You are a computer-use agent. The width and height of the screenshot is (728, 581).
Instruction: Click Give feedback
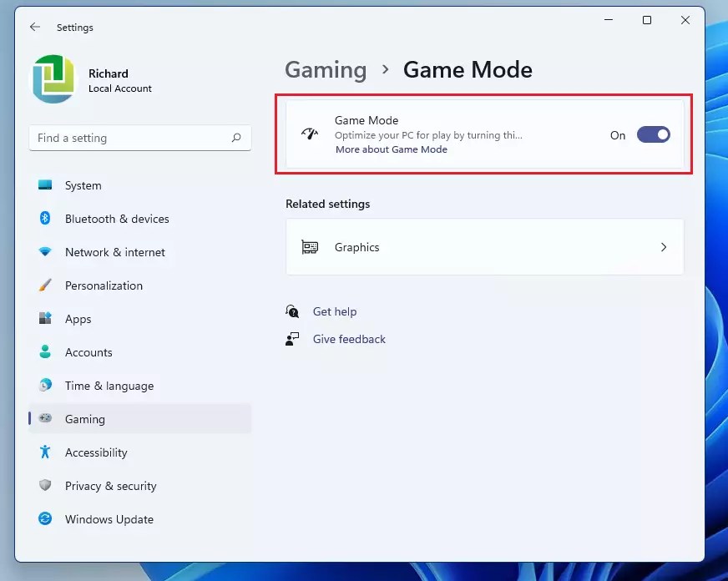pyautogui.click(x=349, y=339)
